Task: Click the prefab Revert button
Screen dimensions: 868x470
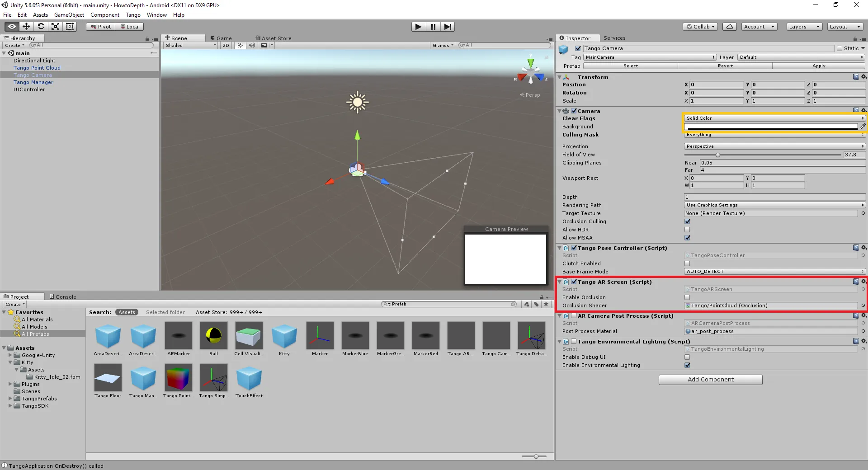Action: click(x=725, y=66)
